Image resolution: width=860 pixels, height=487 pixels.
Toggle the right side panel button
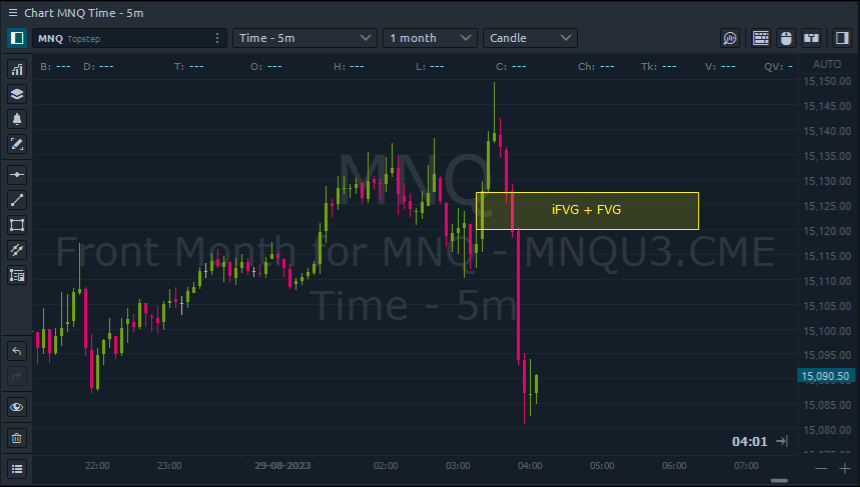click(x=842, y=38)
